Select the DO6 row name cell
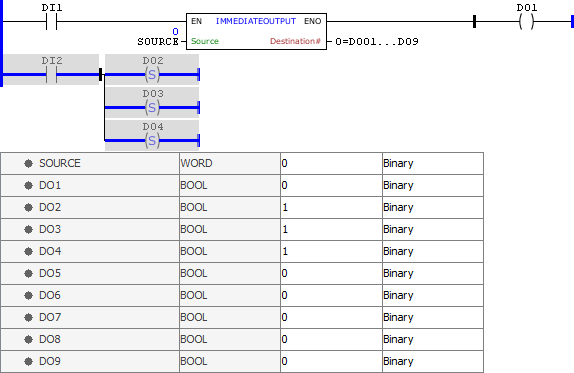 click(90, 295)
